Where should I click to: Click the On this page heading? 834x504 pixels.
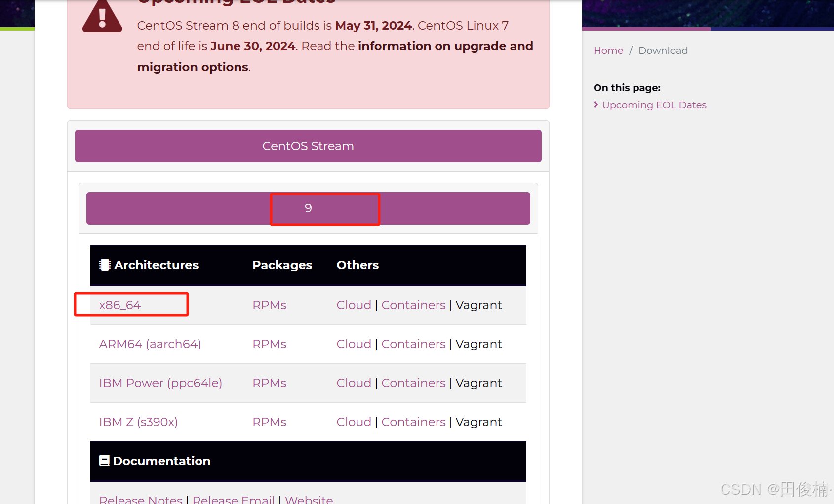[627, 88]
